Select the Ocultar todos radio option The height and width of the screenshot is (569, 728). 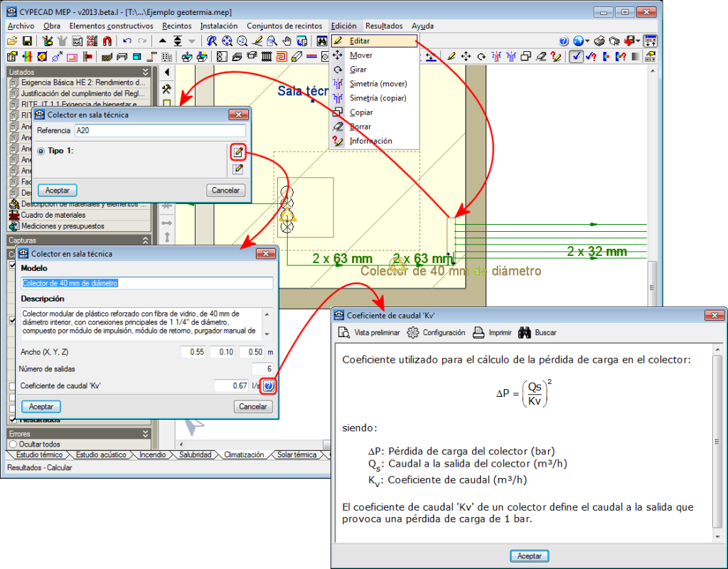coord(13,445)
